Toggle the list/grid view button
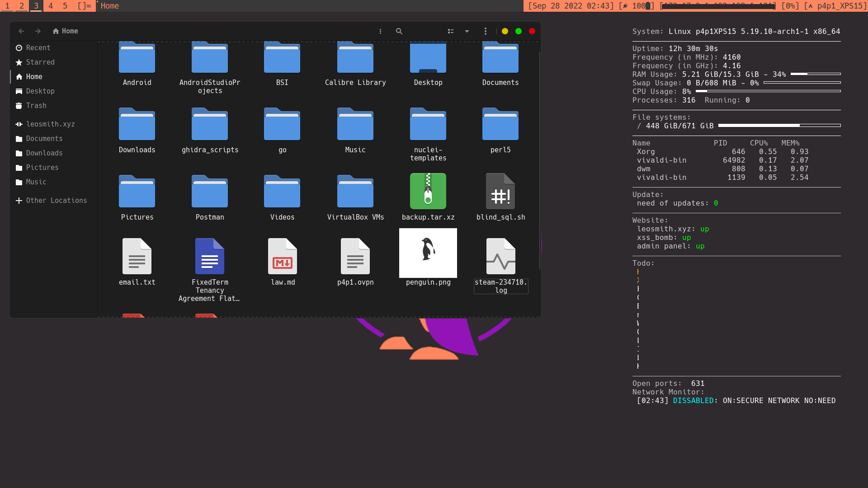Screen dimensions: 868x488 click(450, 31)
